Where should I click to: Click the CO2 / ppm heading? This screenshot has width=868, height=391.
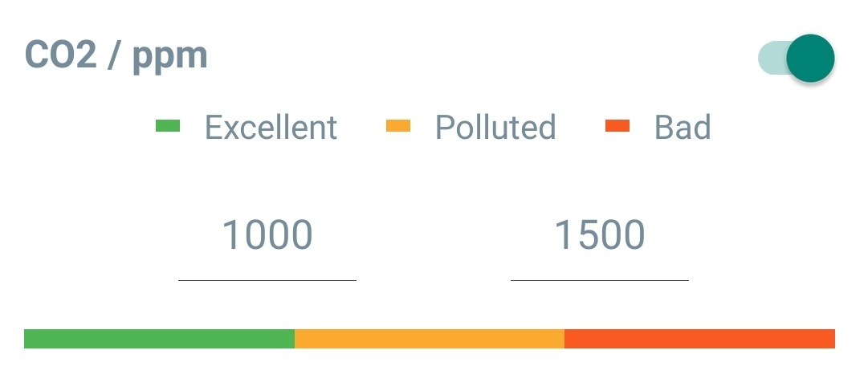116,55
